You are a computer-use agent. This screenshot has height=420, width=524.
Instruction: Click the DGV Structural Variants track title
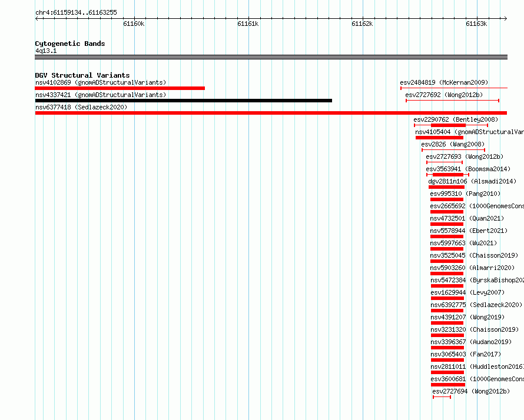[82, 75]
